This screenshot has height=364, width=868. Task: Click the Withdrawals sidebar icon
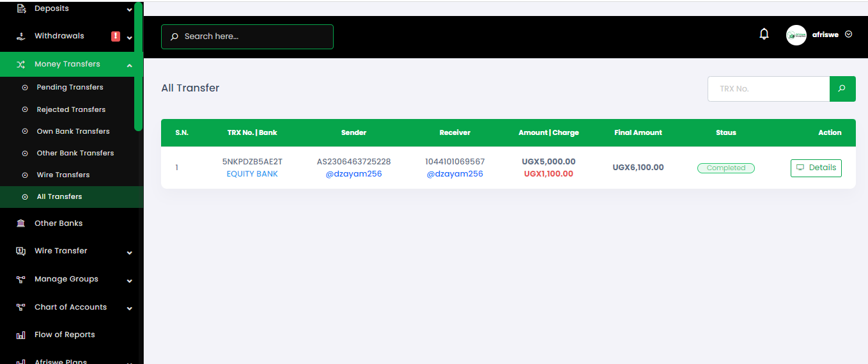pyautogui.click(x=21, y=36)
